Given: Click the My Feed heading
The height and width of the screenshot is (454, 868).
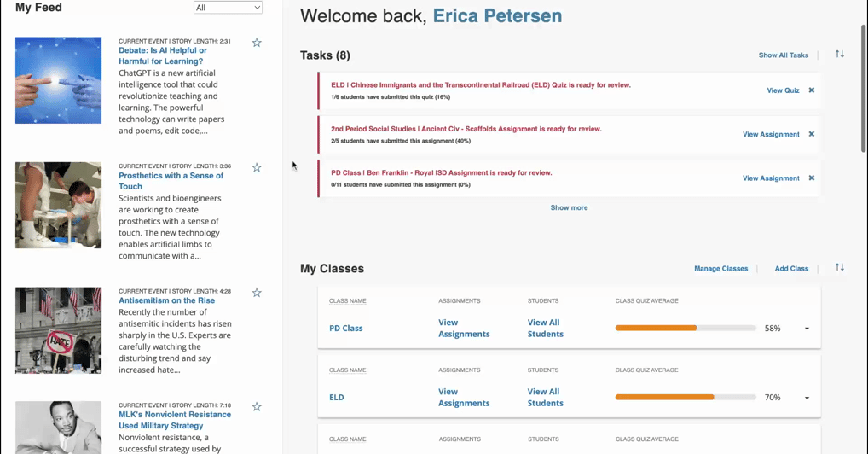Looking at the screenshot, I should tap(38, 8).
